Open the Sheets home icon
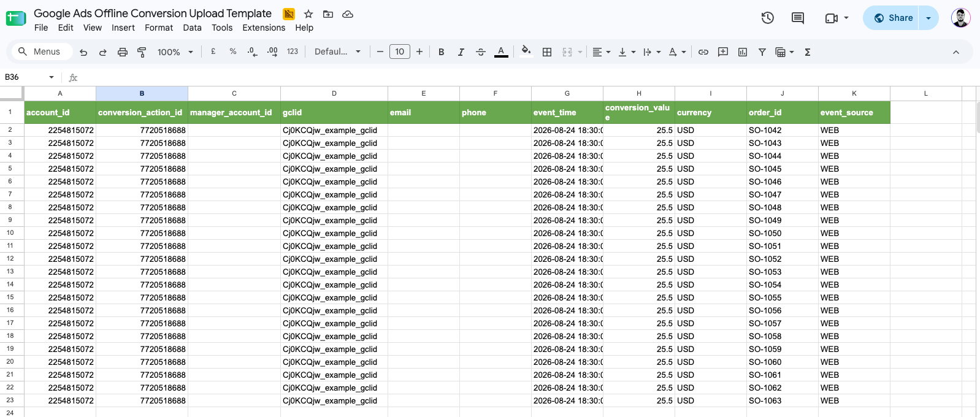The width and height of the screenshot is (980, 417). pos(16,18)
